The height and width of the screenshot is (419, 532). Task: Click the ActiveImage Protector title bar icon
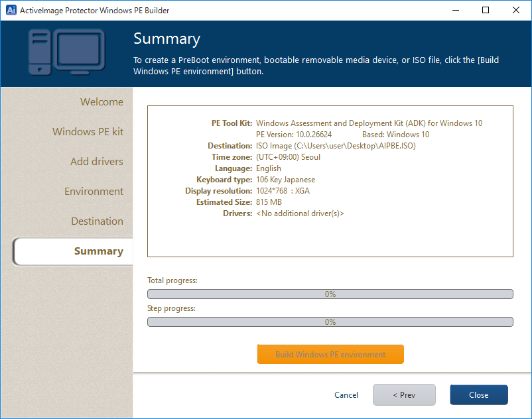coord(11,10)
